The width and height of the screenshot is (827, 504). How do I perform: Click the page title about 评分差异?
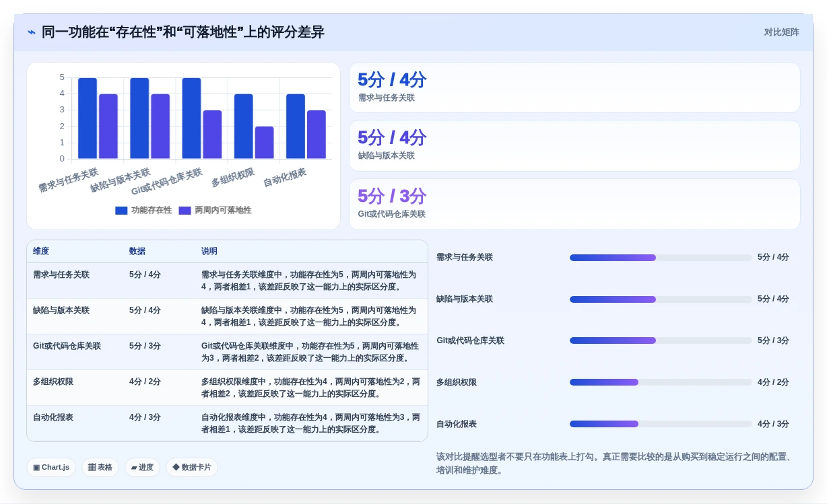point(183,32)
